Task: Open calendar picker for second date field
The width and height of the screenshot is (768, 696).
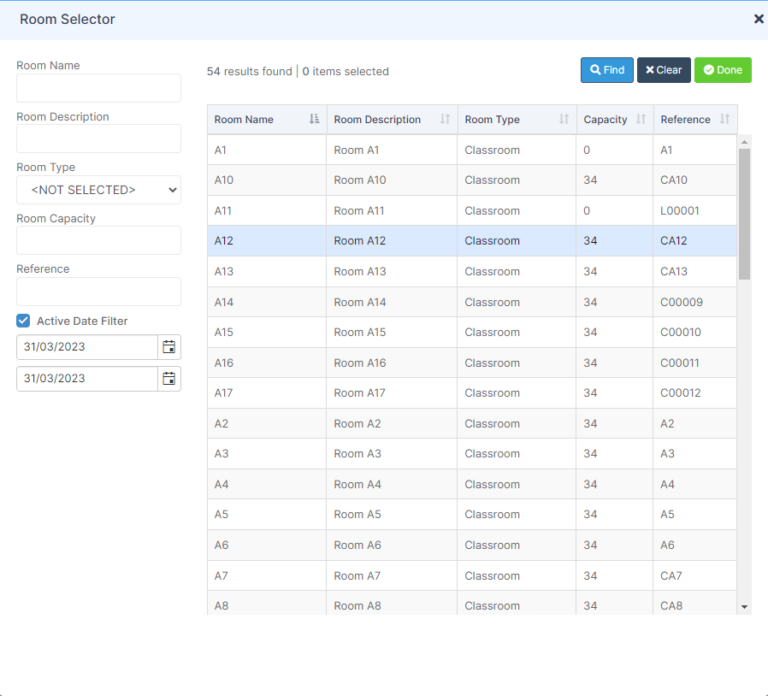Action: point(169,379)
